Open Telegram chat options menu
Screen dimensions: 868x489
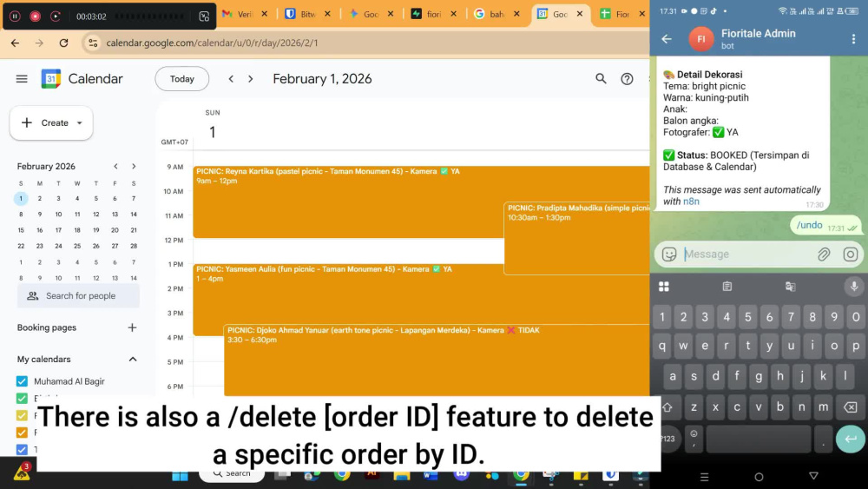[x=853, y=39]
